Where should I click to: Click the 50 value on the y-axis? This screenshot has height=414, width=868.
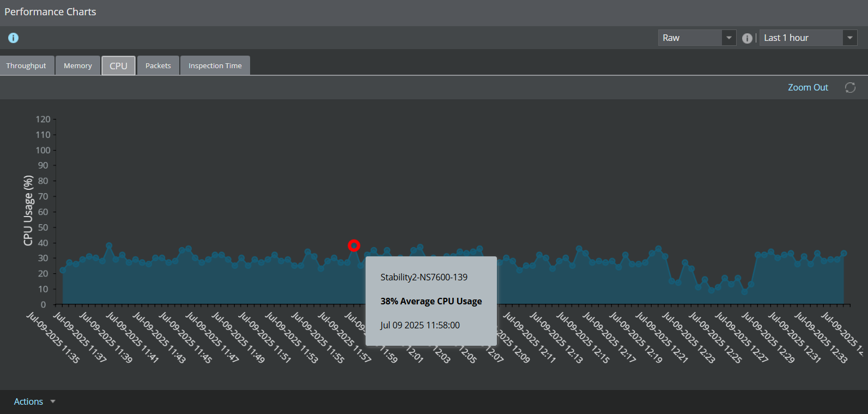click(43, 227)
